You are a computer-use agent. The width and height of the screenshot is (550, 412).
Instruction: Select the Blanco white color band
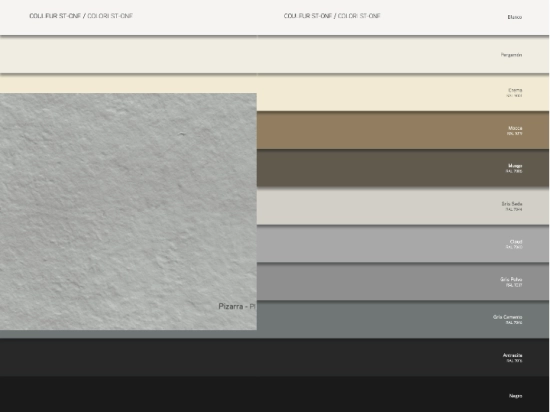pos(275,17)
